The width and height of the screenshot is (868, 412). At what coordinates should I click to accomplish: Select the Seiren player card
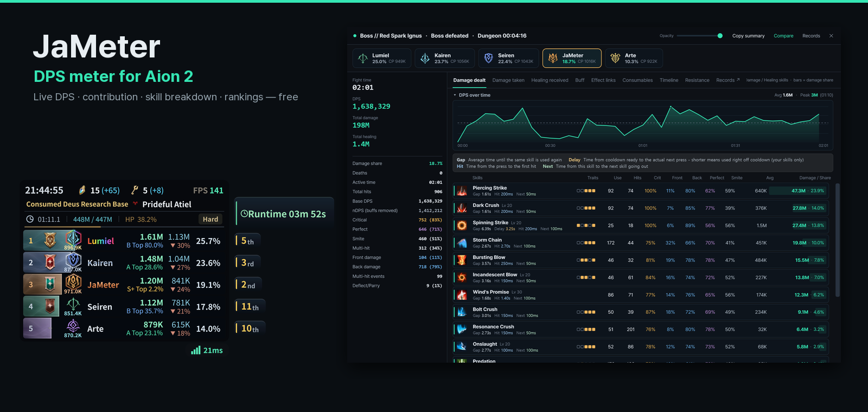pos(509,58)
